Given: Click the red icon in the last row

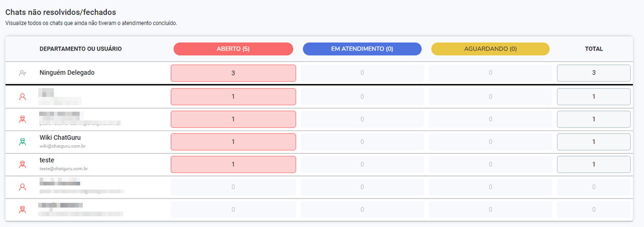Looking at the screenshot, I should [x=22, y=210].
